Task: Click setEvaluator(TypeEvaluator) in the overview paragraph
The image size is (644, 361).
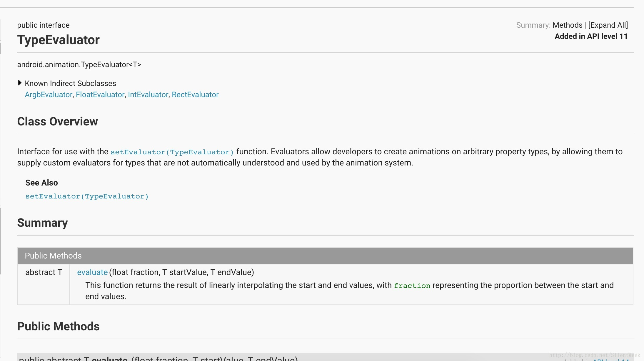Action: (x=172, y=152)
